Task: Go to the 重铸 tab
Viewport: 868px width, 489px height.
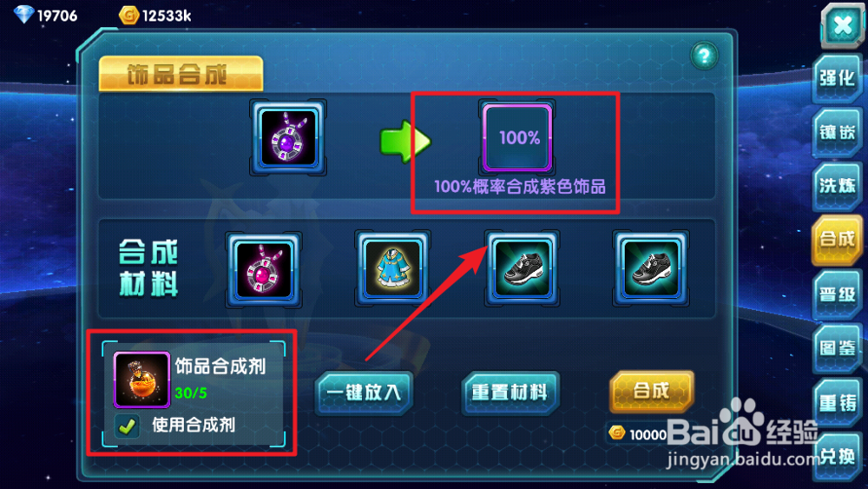Action: coord(838,403)
